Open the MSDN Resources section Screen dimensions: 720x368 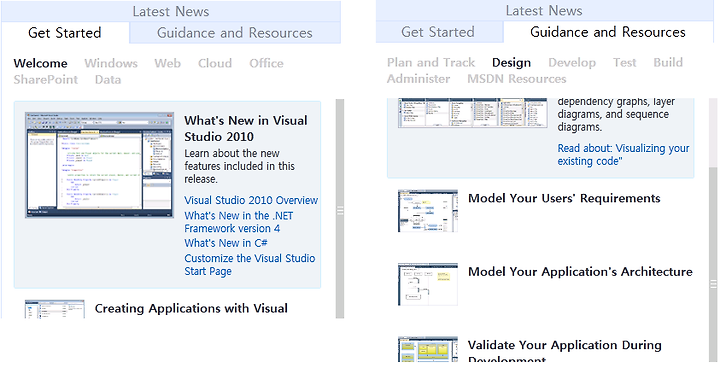click(x=517, y=79)
